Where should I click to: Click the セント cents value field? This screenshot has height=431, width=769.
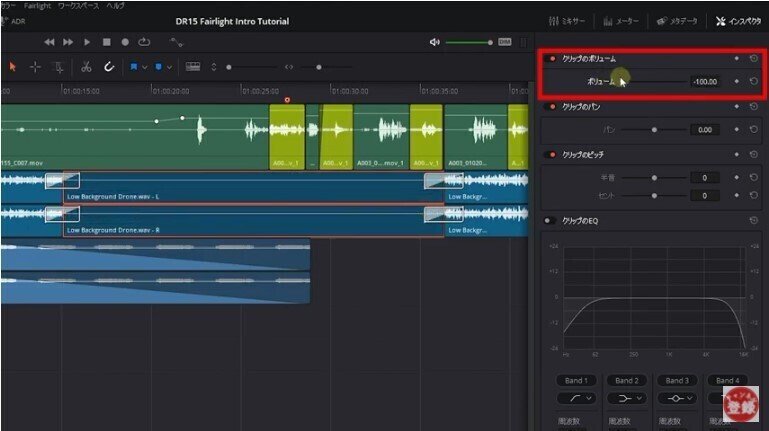705,196
